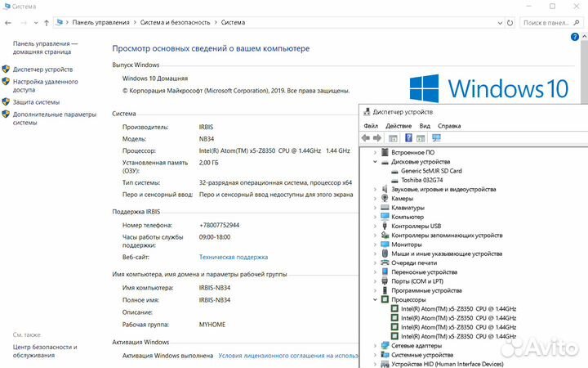The width and height of the screenshot is (588, 368).
Task: Click Настройка удаленного доступа sidebar link
Action: (46, 86)
